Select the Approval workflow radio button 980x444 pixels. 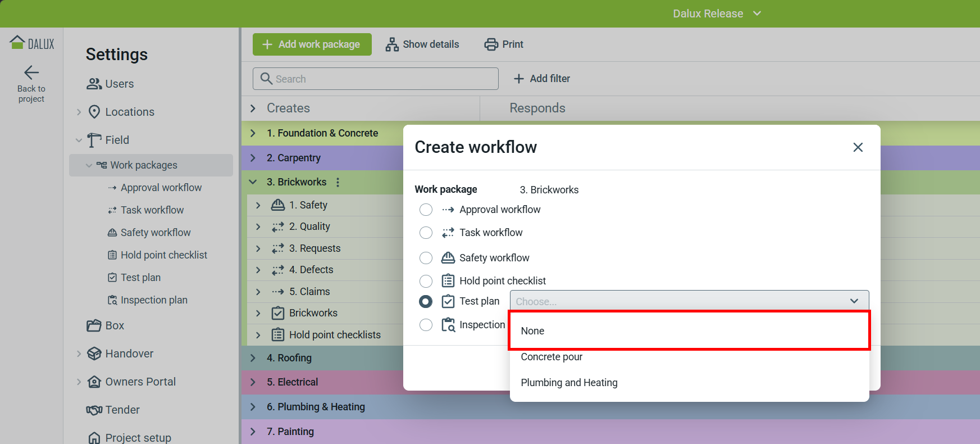(x=426, y=210)
